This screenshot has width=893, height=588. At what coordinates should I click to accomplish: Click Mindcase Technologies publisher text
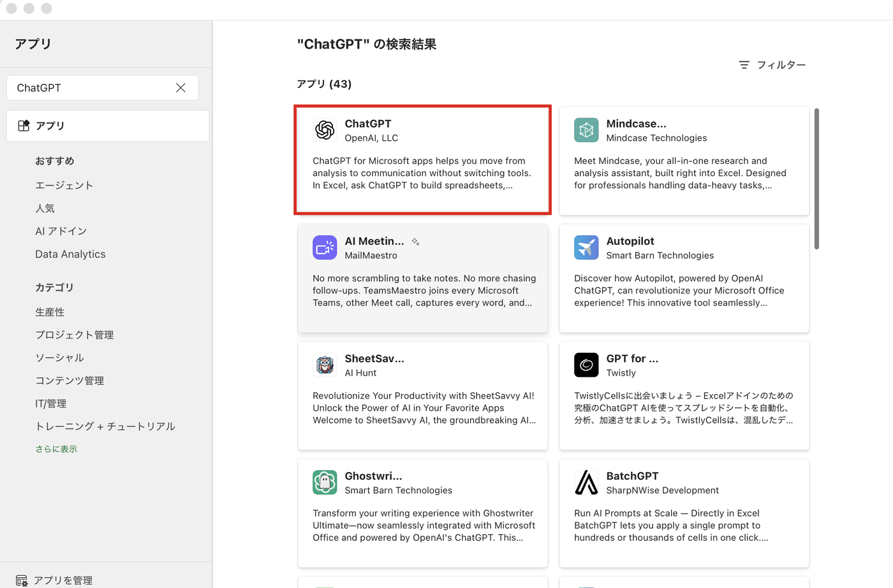[656, 138]
